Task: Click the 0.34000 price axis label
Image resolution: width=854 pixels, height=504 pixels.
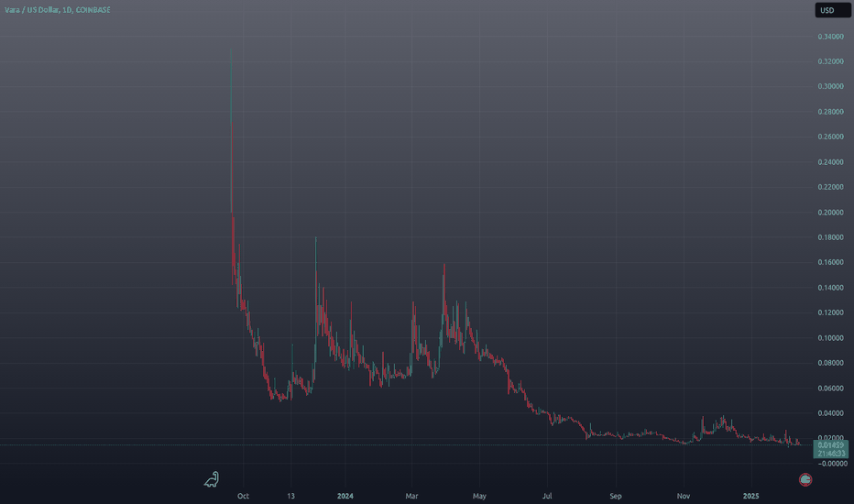Action: pyautogui.click(x=830, y=37)
